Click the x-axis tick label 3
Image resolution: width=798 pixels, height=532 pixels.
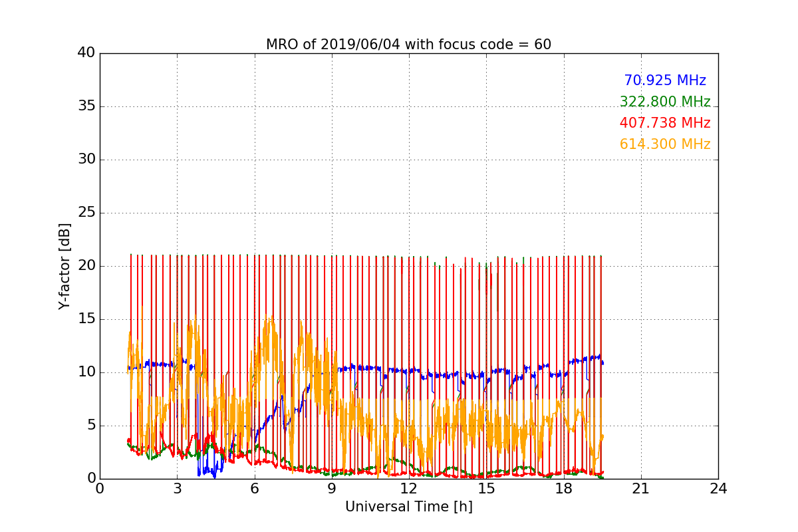click(x=177, y=489)
